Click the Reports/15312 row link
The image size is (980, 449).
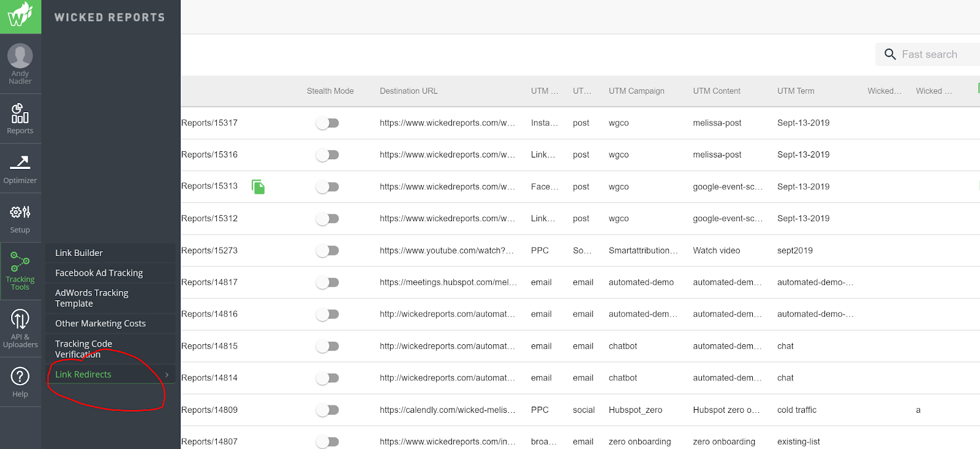(x=209, y=219)
